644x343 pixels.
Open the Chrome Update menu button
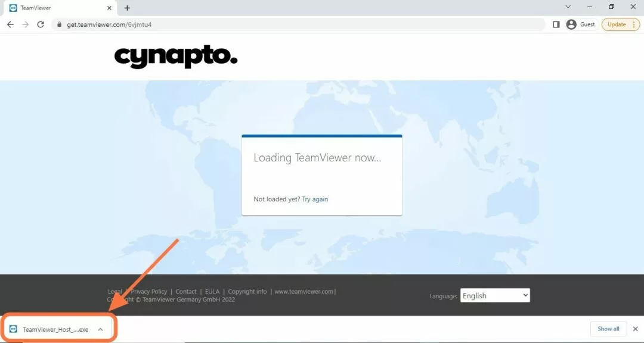click(x=621, y=24)
